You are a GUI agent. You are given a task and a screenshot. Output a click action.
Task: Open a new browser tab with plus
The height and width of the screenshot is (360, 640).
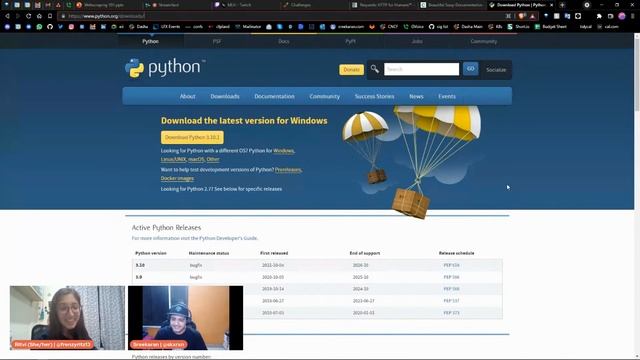pos(562,5)
